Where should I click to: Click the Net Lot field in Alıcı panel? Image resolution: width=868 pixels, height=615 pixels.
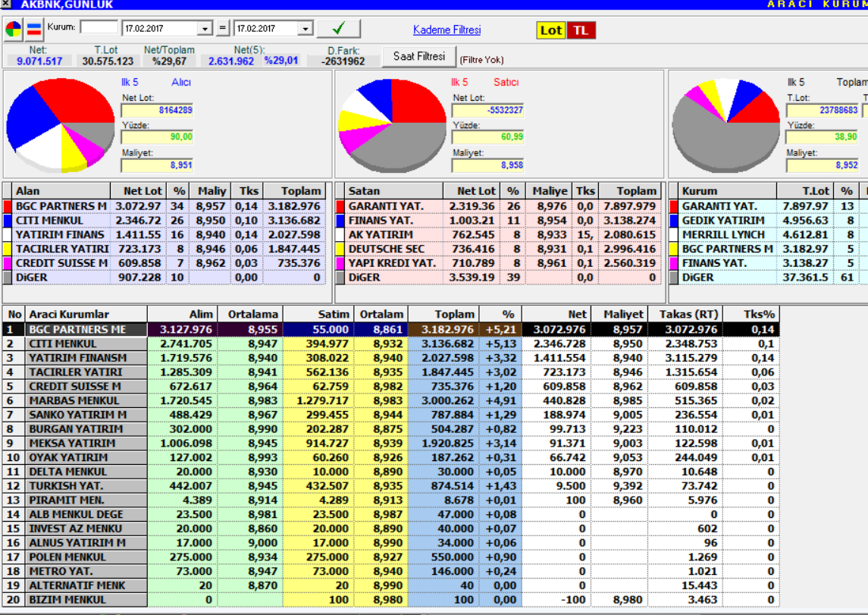157,110
